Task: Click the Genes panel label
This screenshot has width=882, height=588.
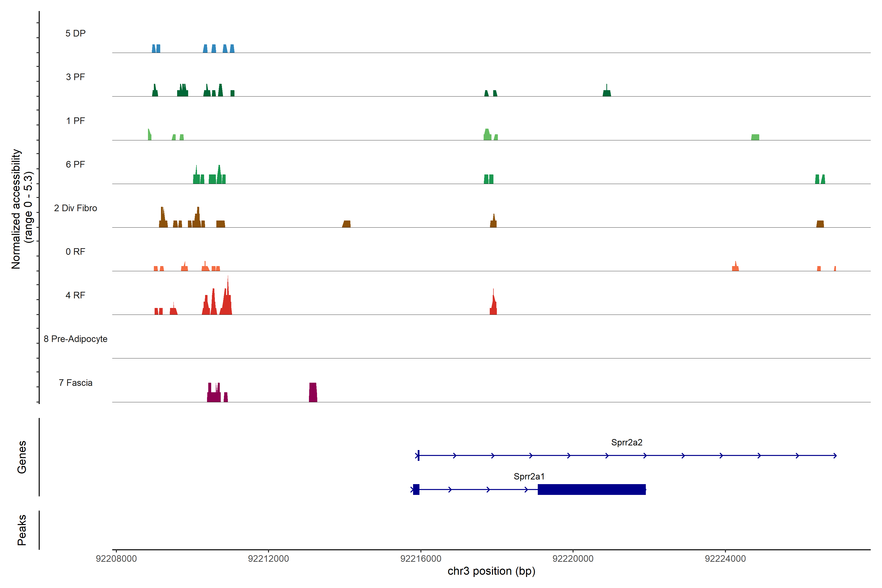Action: [22, 457]
